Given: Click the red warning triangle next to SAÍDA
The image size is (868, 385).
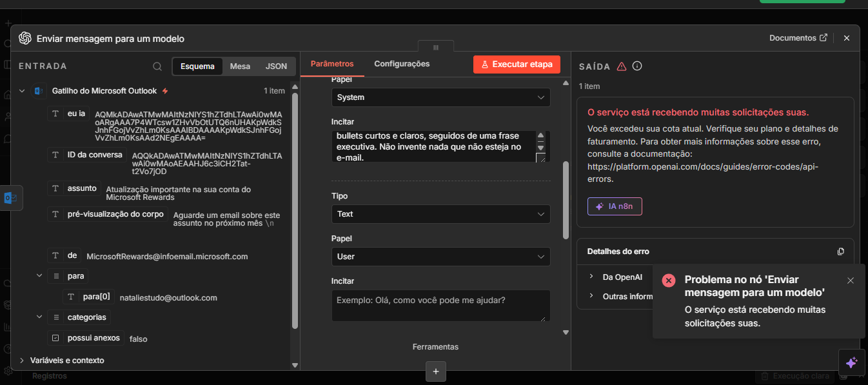Looking at the screenshot, I should [x=622, y=66].
